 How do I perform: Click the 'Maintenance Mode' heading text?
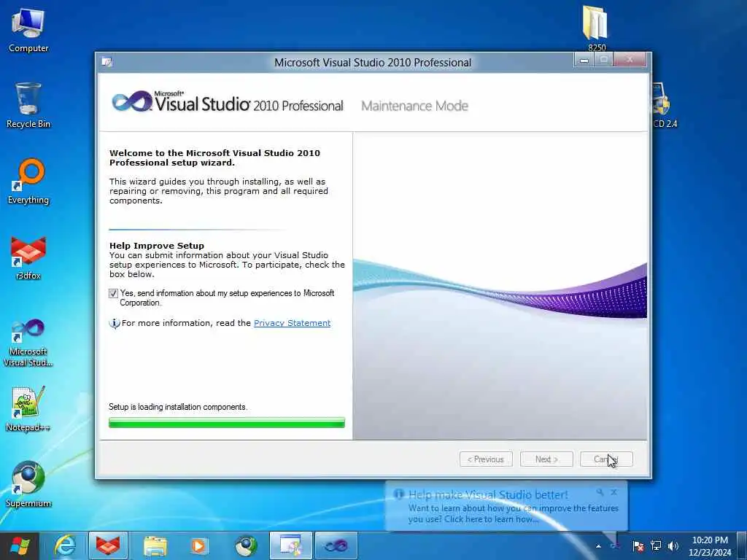tap(414, 106)
